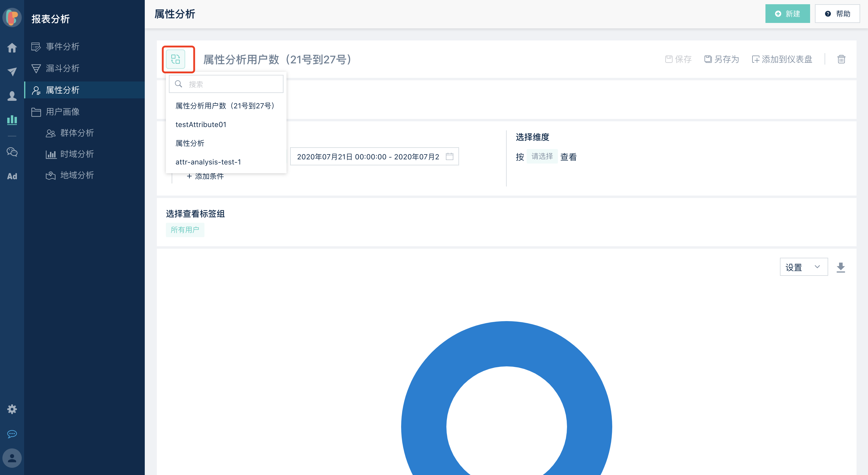This screenshot has width=868, height=475.
Task: Click the report switcher icon beside title
Action: pyautogui.click(x=176, y=59)
